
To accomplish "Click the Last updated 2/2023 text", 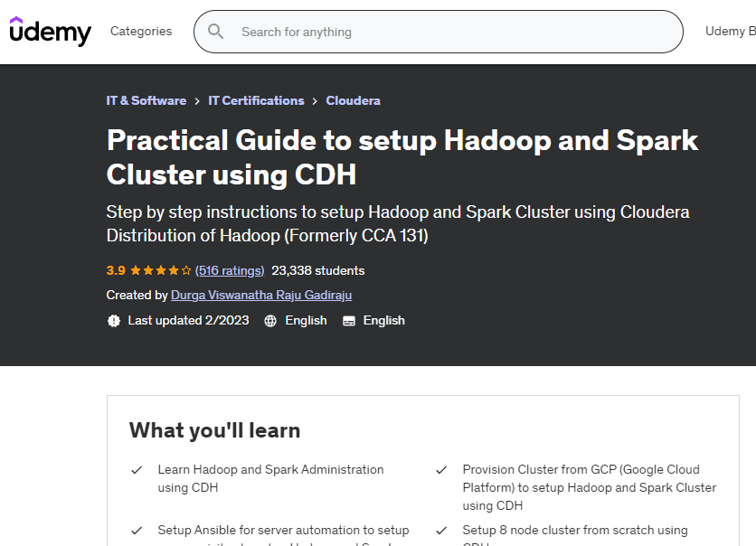I will (188, 321).
